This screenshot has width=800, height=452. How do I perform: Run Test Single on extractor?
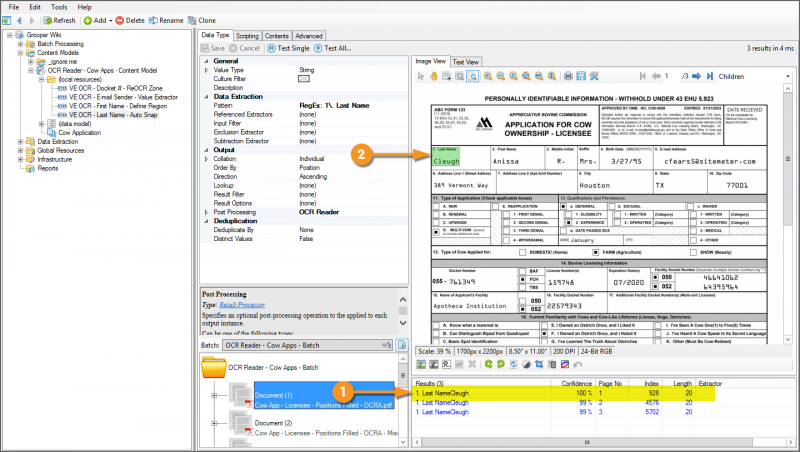pos(289,48)
